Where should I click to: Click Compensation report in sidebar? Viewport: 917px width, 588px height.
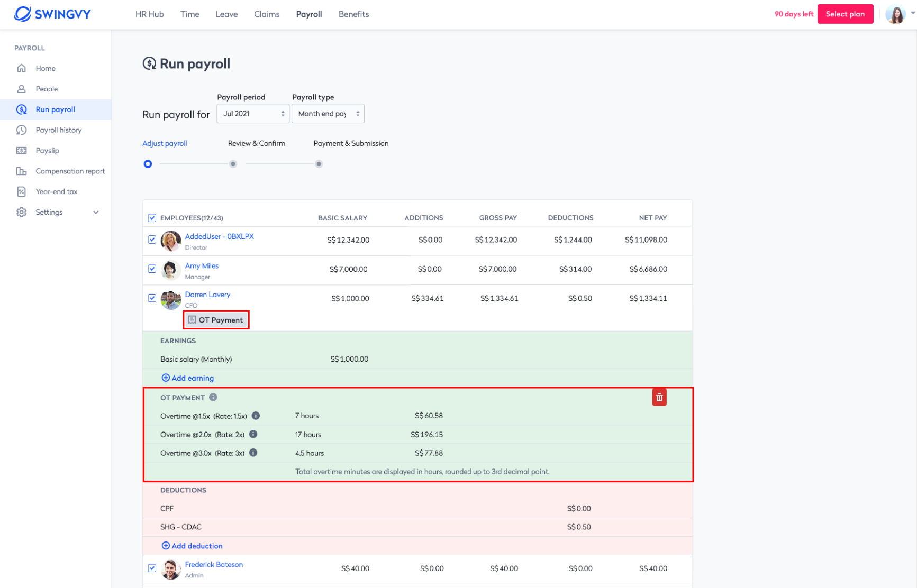pyautogui.click(x=70, y=171)
